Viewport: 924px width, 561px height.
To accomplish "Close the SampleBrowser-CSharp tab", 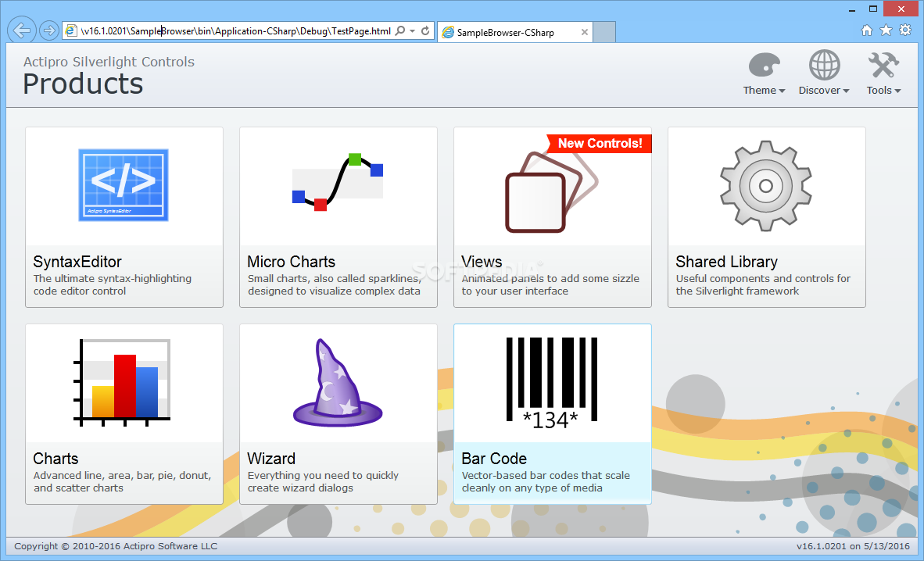I will [585, 32].
